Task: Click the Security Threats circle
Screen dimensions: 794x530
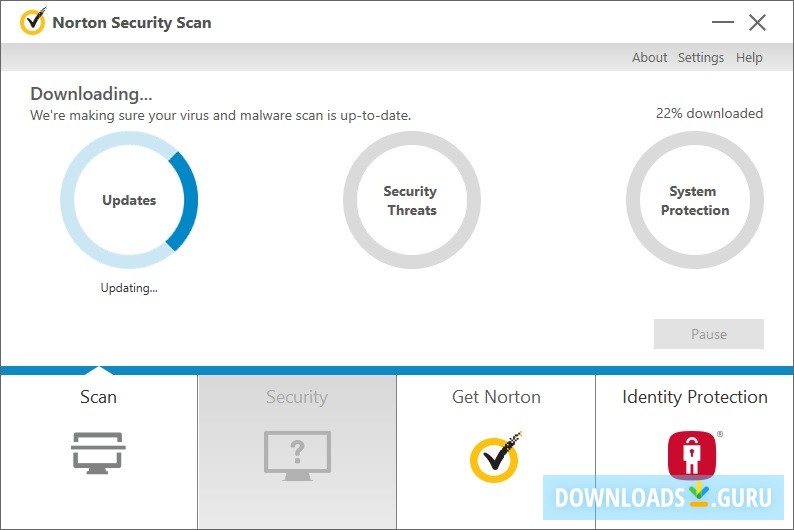Action: (411, 200)
